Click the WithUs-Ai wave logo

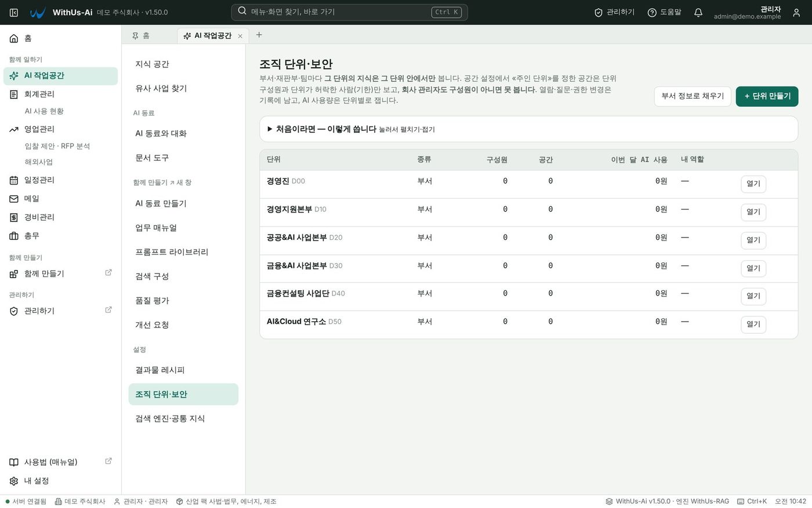tap(38, 12)
